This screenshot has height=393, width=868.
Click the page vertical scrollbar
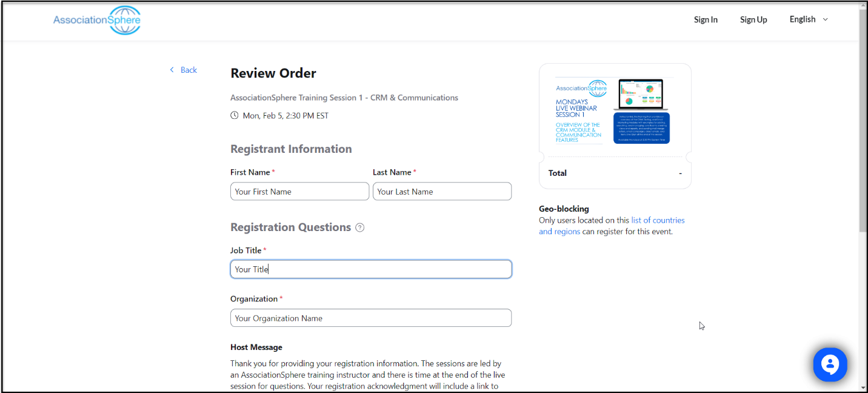click(x=863, y=121)
